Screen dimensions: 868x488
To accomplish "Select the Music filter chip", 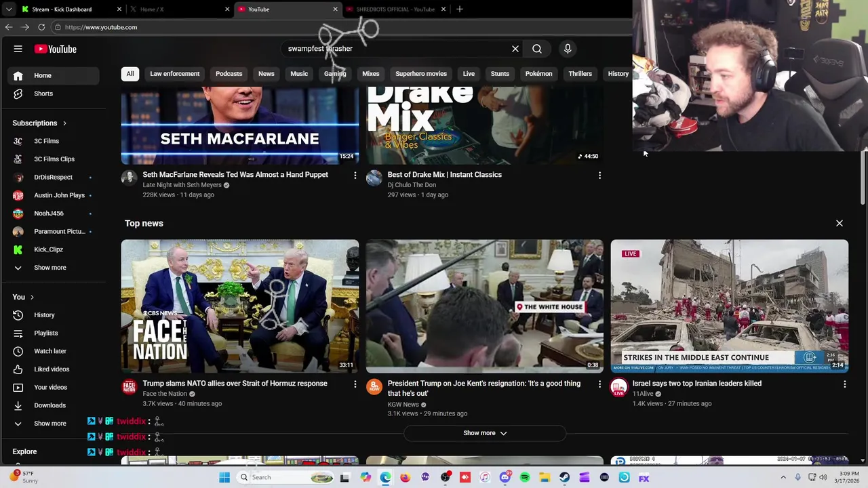I will (299, 74).
